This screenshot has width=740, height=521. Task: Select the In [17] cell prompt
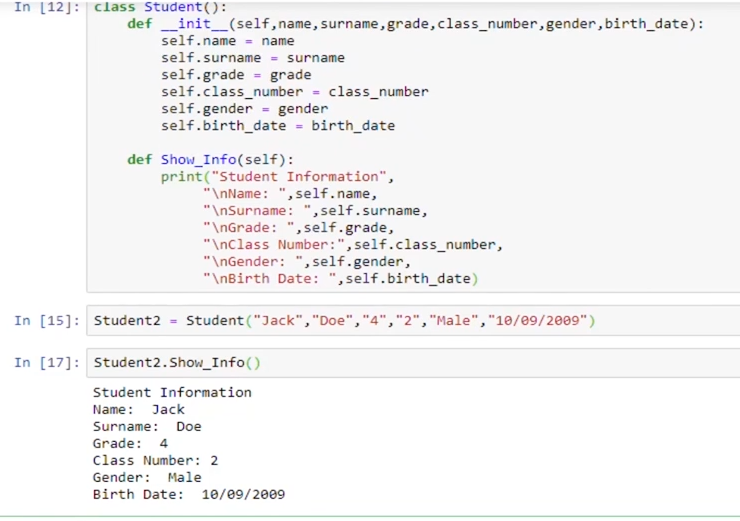click(x=47, y=362)
